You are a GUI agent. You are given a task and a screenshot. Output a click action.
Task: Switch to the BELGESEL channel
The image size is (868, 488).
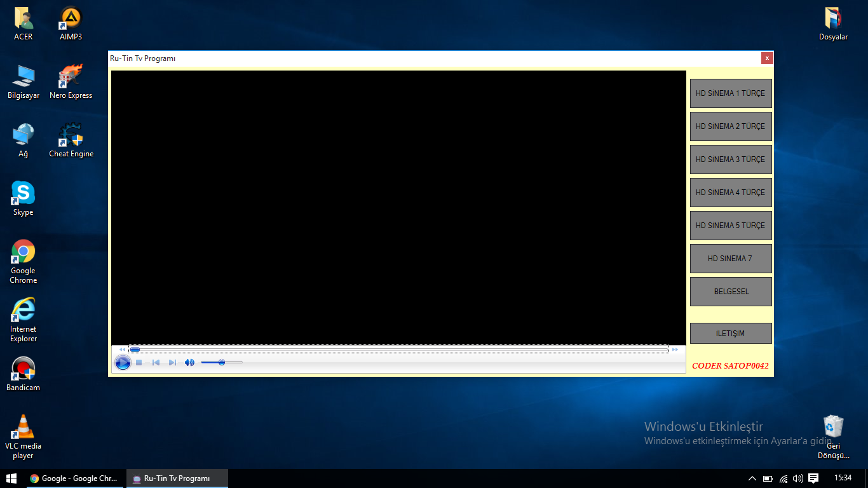(x=731, y=292)
